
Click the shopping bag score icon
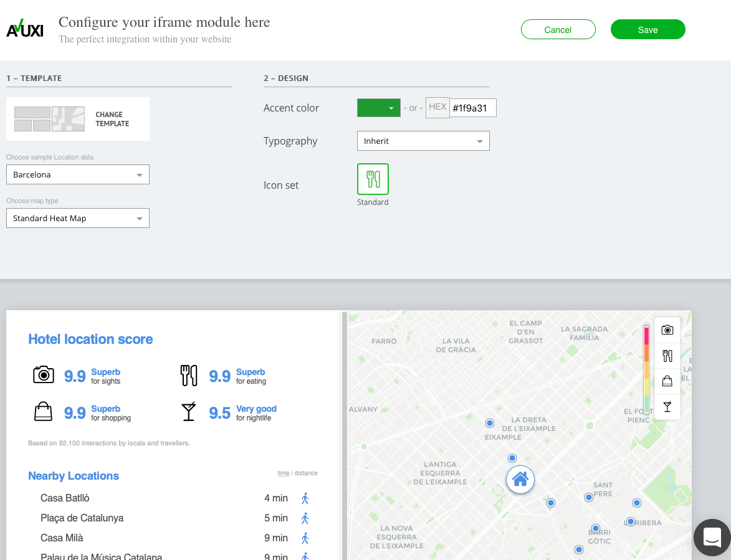pyautogui.click(x=43, y=411)
